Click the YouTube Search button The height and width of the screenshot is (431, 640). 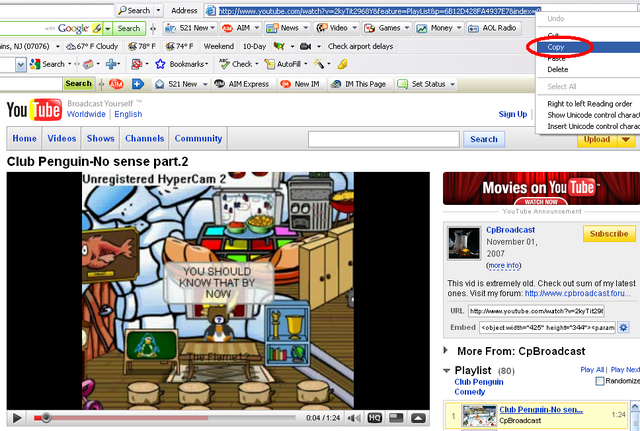pyautogui.click(x=484, y=139)
